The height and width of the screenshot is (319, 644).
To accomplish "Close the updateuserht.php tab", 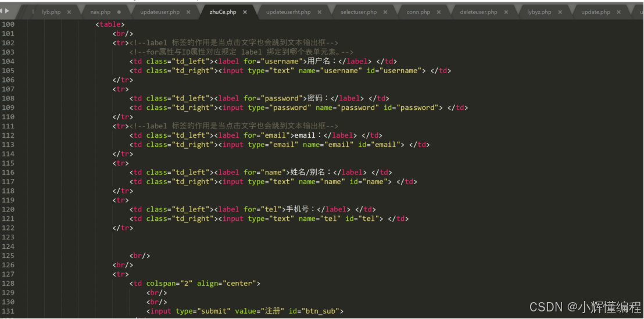I will tap(320, 12).
